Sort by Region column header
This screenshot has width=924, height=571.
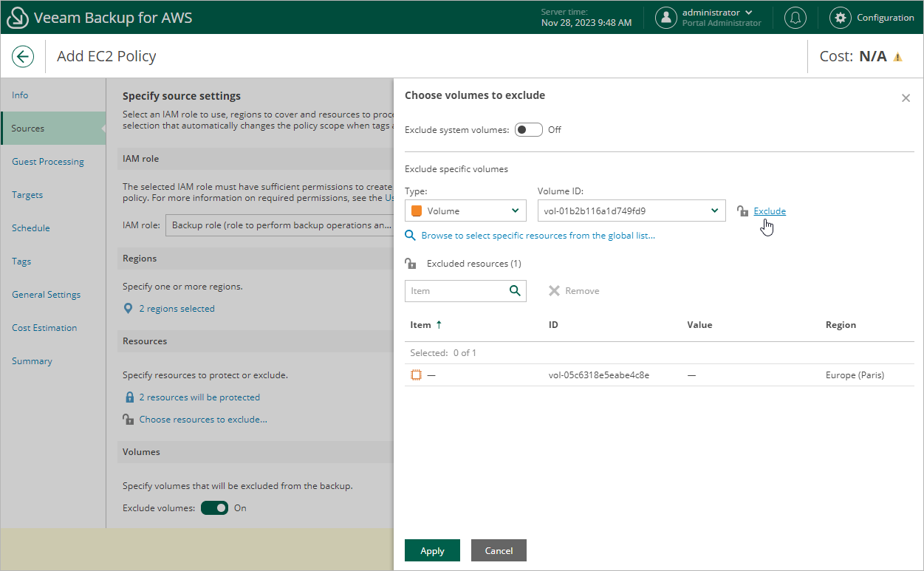841,324
